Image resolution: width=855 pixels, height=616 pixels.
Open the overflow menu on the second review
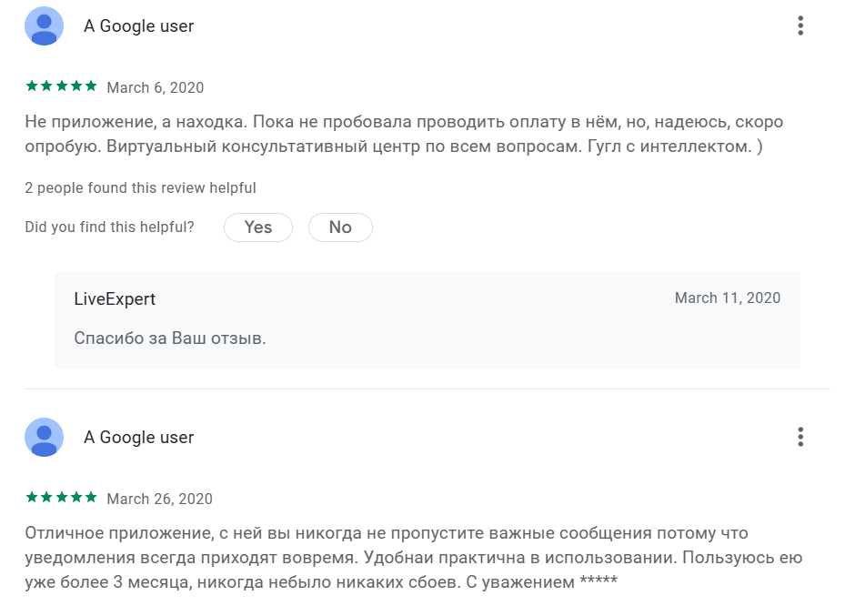coord(800,437)
